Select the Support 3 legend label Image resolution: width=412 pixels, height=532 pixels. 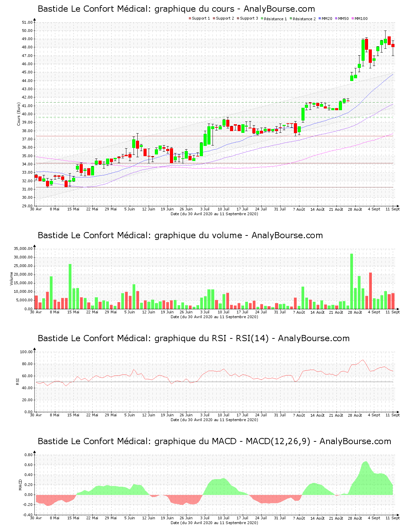tap(249, 19)
